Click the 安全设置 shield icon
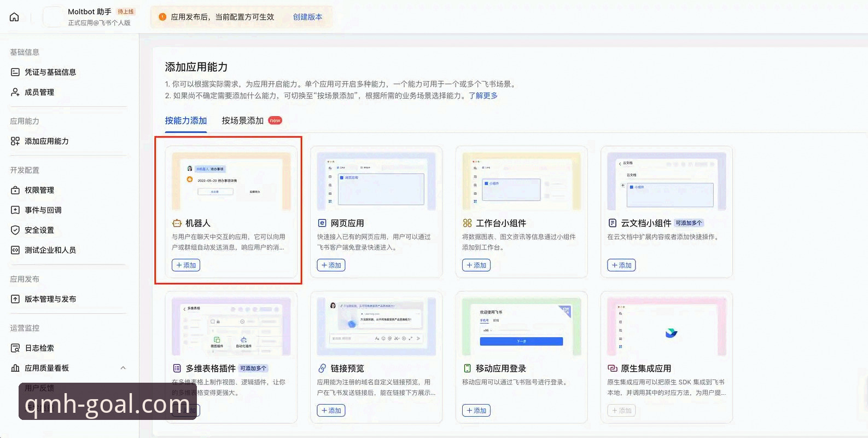 pyautogui.click(x=15, y=230)
